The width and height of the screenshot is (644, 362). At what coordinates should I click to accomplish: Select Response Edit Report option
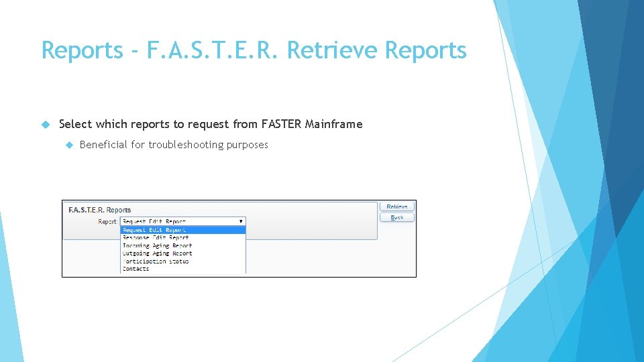pos(182,237)
